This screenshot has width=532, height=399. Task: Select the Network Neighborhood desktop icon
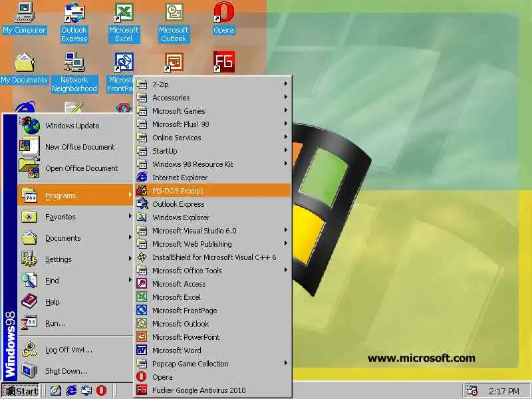(74, 72)
